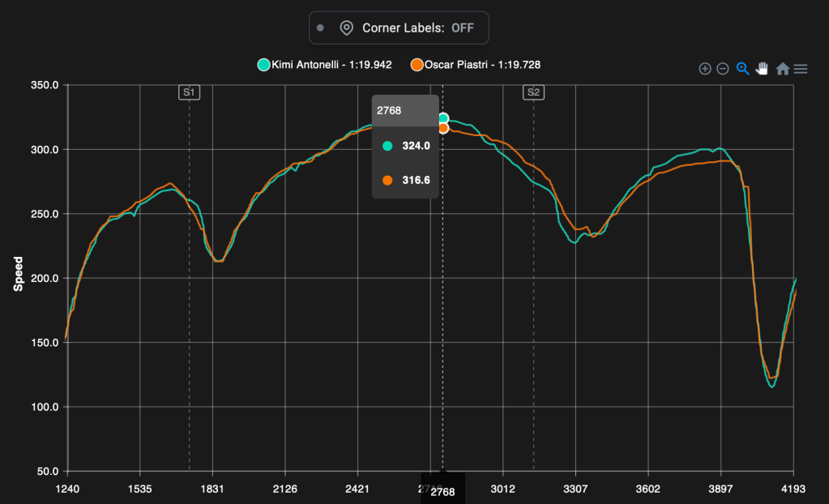Open the chart hamburger menu
Viewport: 829px width, 504px height.
point(801,69)
